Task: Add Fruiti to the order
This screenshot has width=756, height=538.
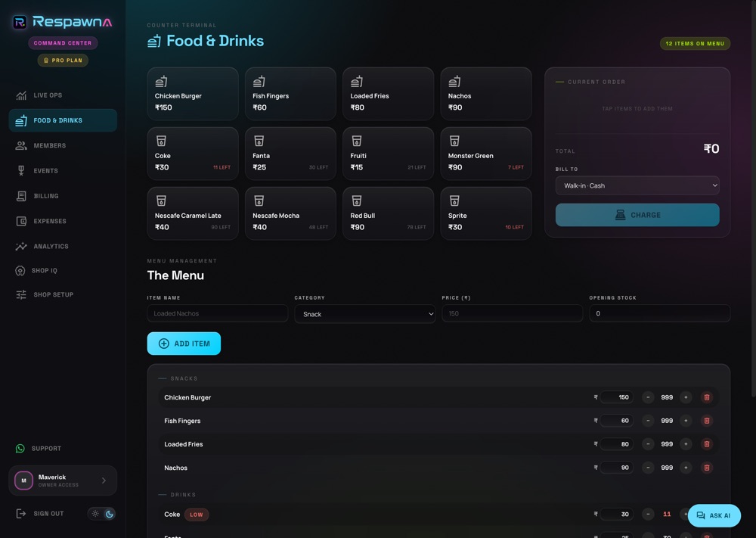Action: (388, 154)
